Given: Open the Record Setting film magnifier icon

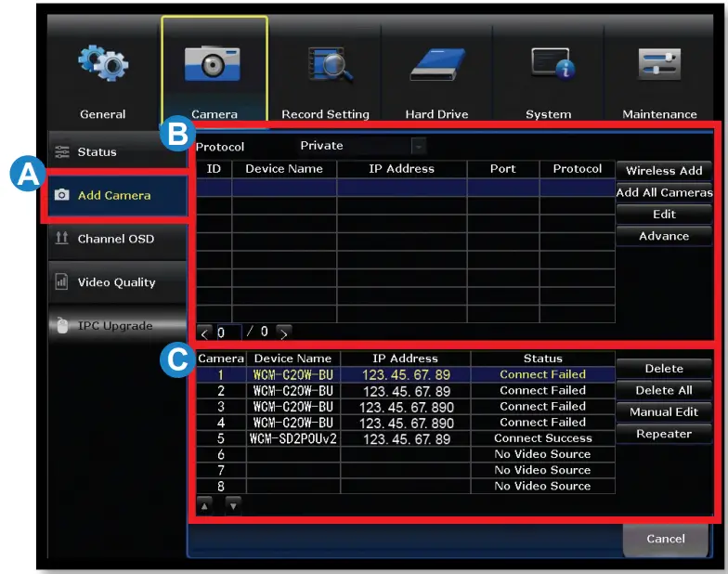Looking at the screenshot, I should [x=331, y=64].
